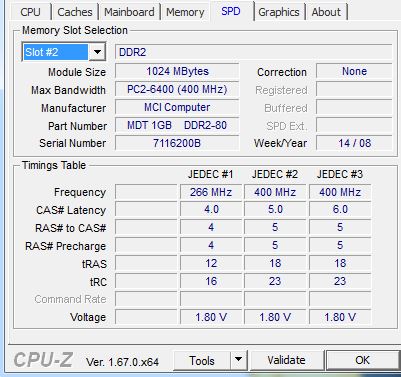Select the JEDEC #1 voltage 1.80 V

(x=211, y=317)
